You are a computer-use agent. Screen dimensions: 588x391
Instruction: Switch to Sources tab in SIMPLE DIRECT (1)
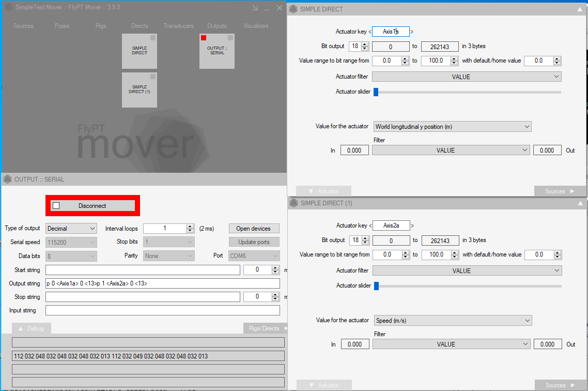(x=561, y=385)
